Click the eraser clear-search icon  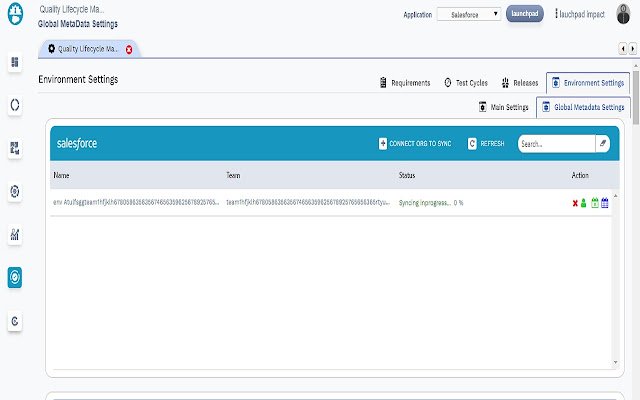[603, 144]
